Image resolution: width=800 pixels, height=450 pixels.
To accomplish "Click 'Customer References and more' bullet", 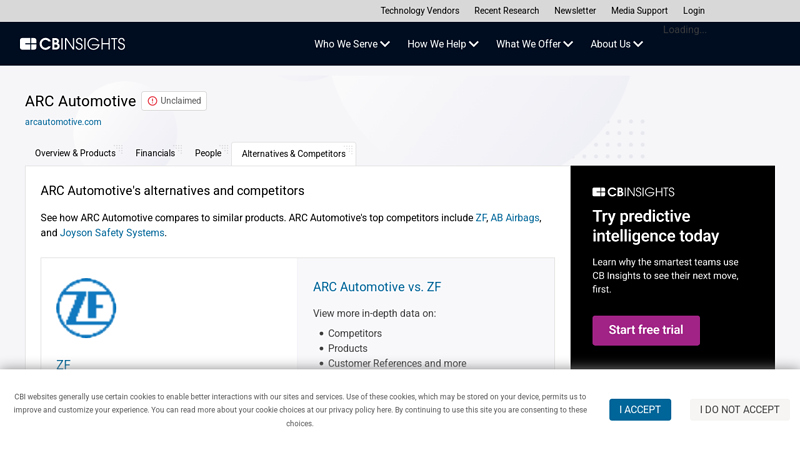I will click(x=397, y=363).
